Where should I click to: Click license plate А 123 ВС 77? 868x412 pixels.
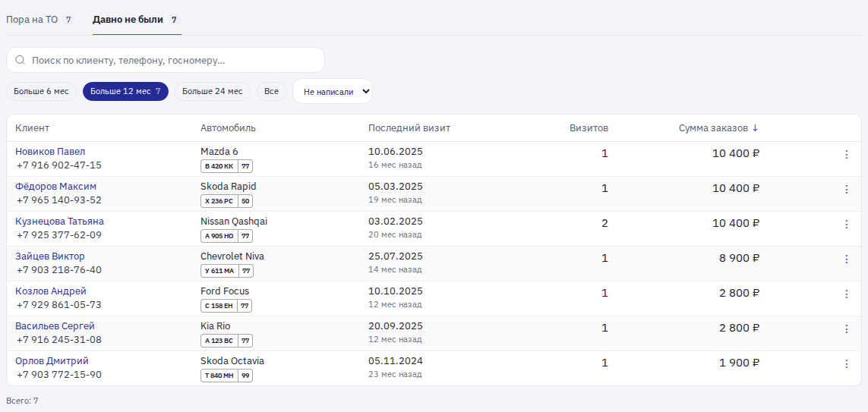[226, 340]
